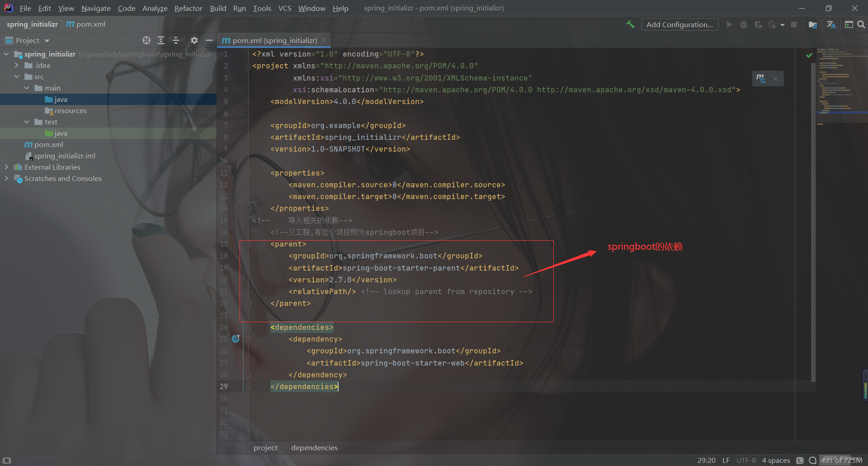Click the Profiler run icon
868x466 pixels.
(772, 24)
